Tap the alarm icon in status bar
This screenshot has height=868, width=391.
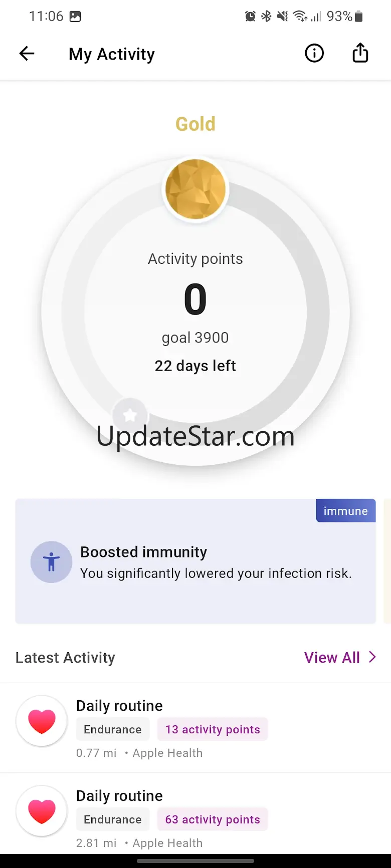click(250, 17)
